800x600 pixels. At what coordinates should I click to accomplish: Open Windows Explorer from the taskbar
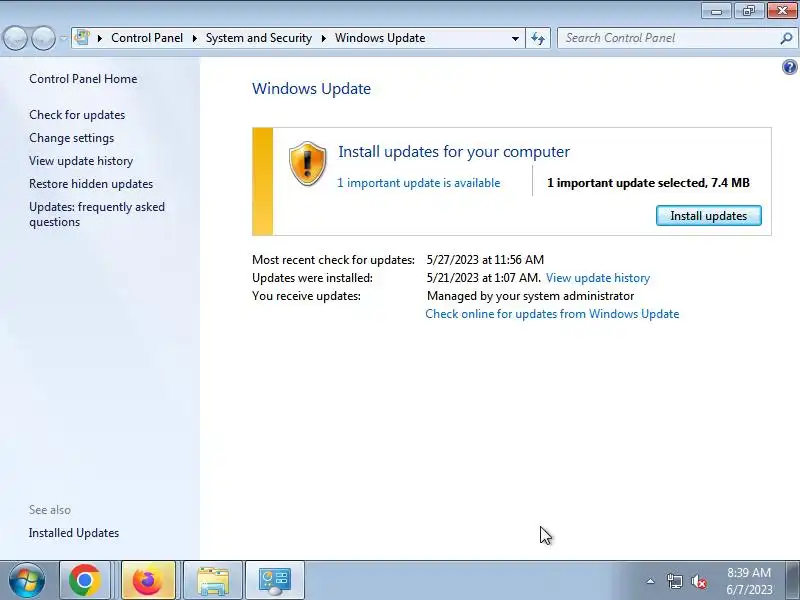(x=213, y=580)
